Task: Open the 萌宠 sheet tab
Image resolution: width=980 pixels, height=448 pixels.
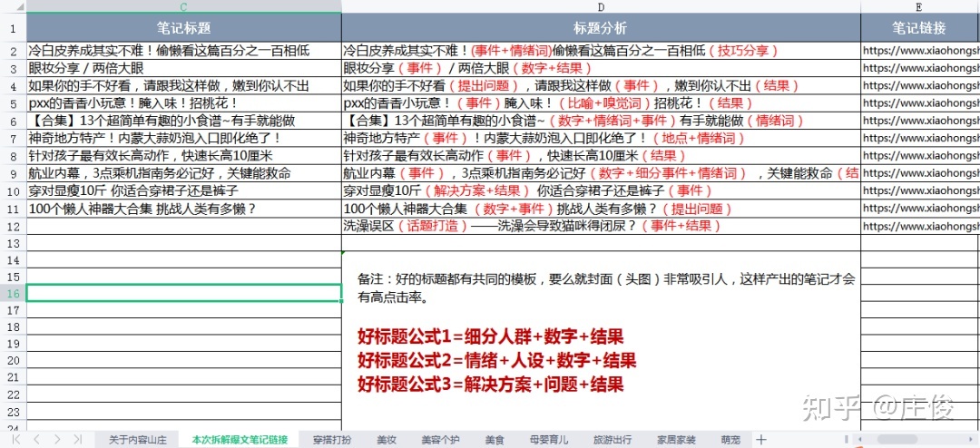Action: [730, 440]
